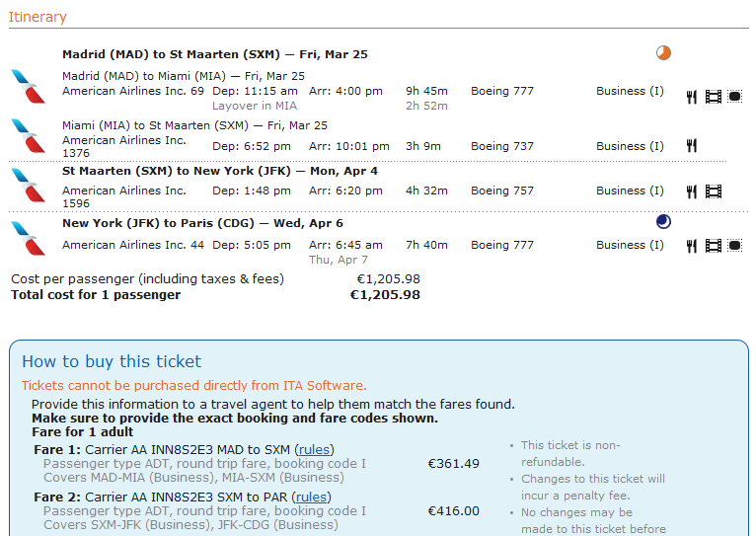Screen dimensions: 756x536
Task: Click the orange pie-chart icon above the Madrid flight
Action: click(663, 53)
